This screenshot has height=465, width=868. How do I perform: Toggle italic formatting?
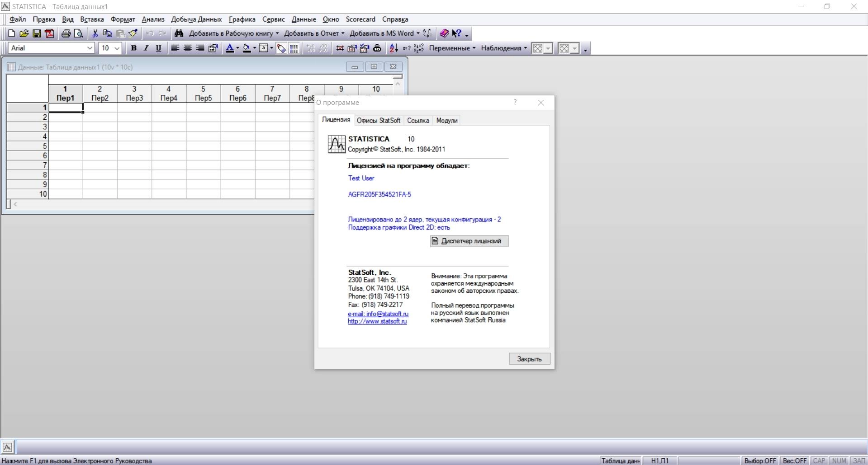pyautogui.click(x=146, y=48)
